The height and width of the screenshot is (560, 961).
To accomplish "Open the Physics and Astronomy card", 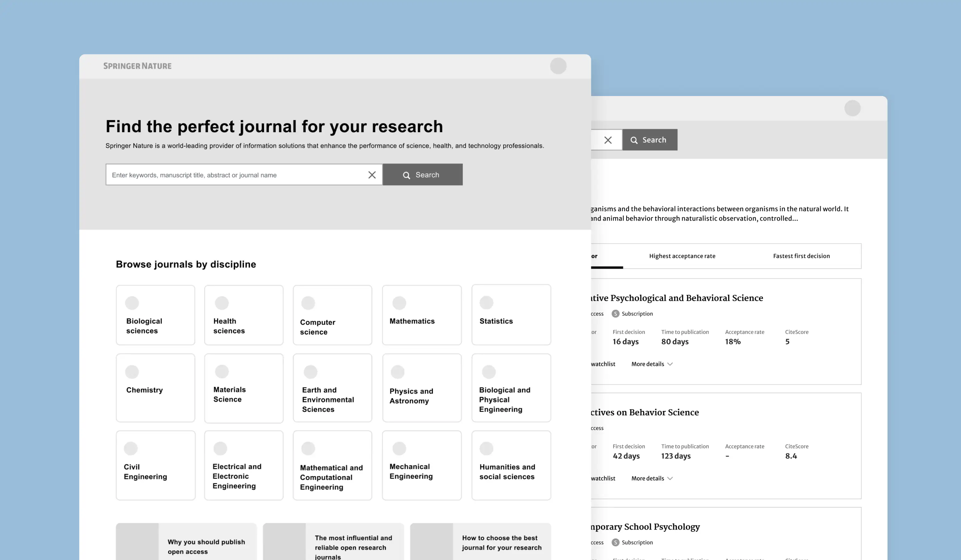I will click(422, 388).
